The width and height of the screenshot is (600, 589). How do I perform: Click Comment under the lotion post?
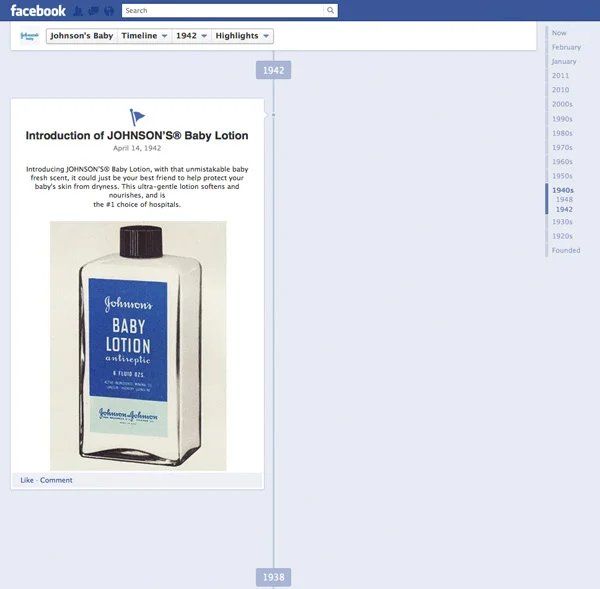click(x=56, y=480)
